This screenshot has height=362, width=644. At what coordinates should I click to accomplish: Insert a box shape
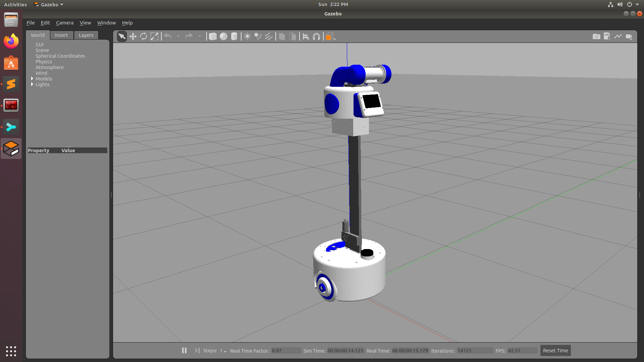pyautogui.click(x=213, y=37)
